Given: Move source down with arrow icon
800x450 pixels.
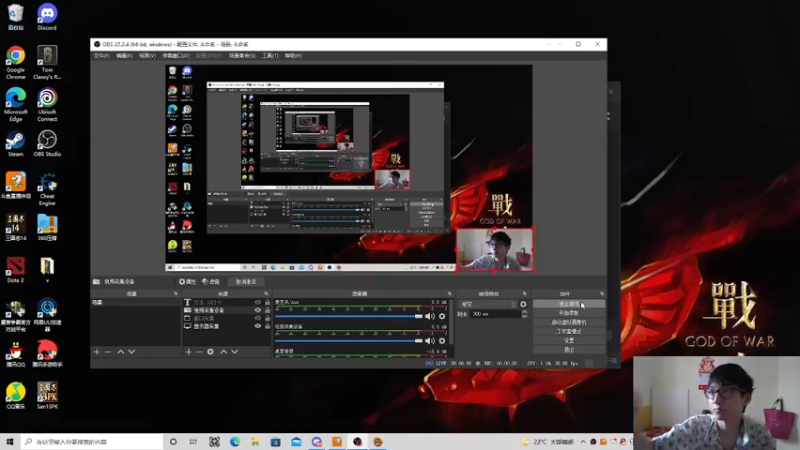Looking at the screenshot, I should coord(235,352).
